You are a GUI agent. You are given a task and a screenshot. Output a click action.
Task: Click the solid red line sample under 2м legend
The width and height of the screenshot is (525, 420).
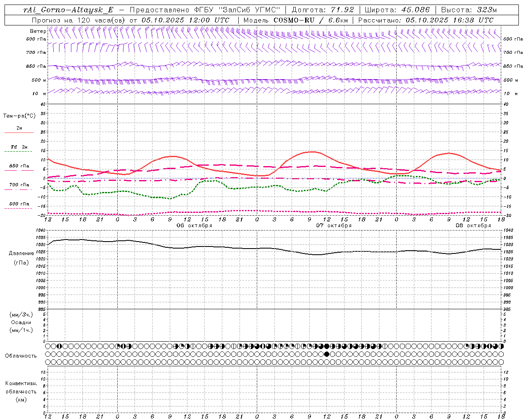(x=19, y=133)
